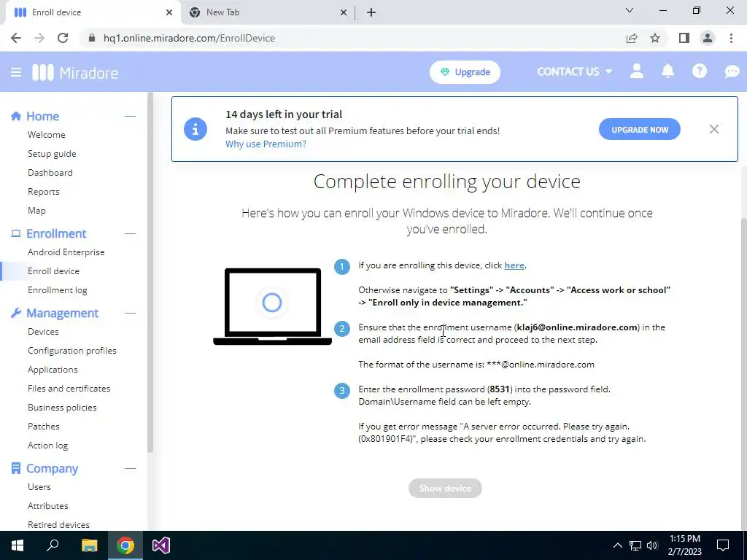Viewport: 747px width, 560px height.
Task: Open Dashboard in the sidebar
Action: pyautogui.click(x=50, y=173)
